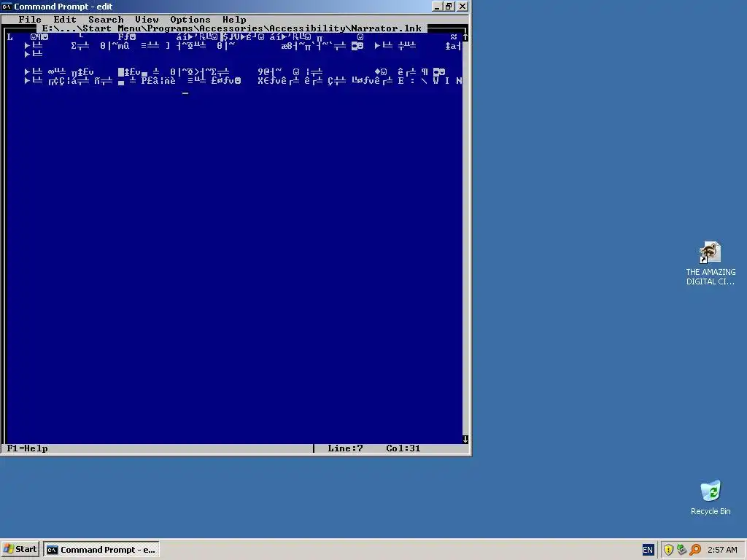The width and height of the screenshot is (747, 560).
Task: Minimize the Command Prompt window
Action: tap(438, 6)
